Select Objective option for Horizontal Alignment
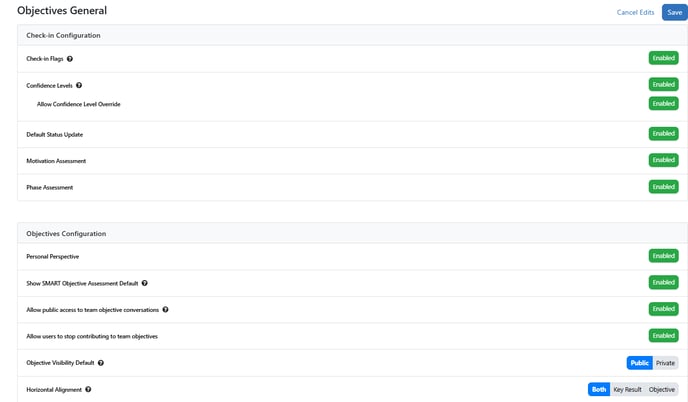This screenshot has width=688, height=402. pos(662,389)
